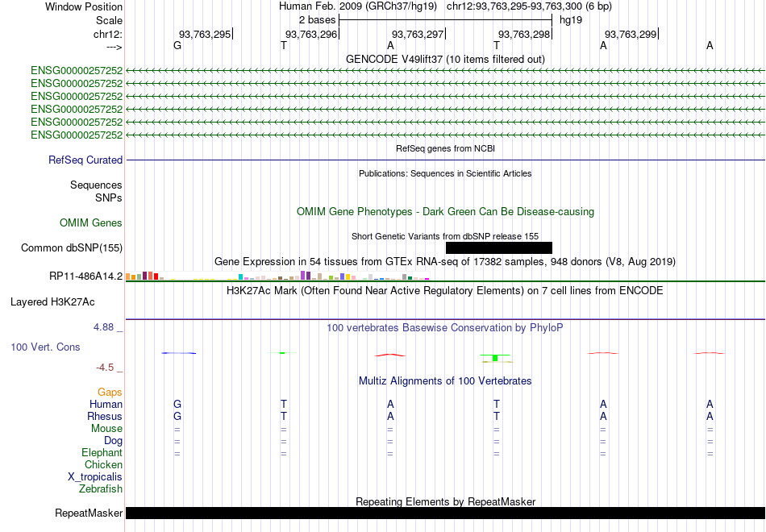
Task: Click the X_tropicalis species label
Action: [x=95, y=477]
